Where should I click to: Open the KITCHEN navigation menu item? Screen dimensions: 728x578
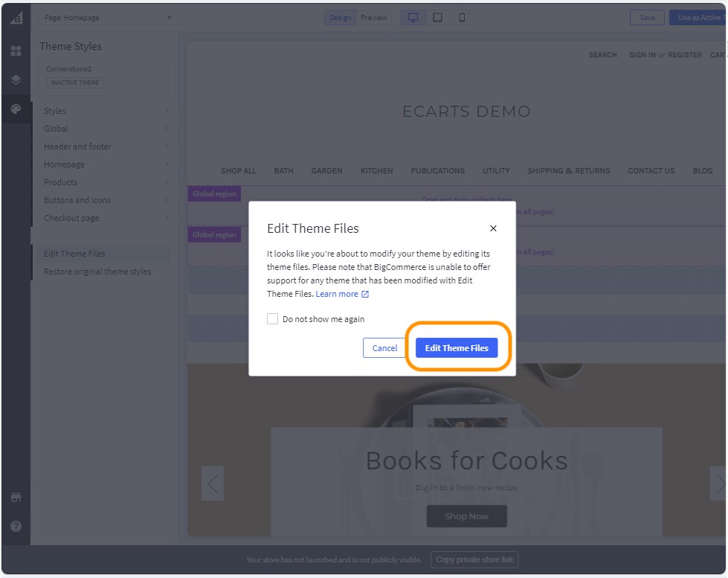tap(376, 170)
